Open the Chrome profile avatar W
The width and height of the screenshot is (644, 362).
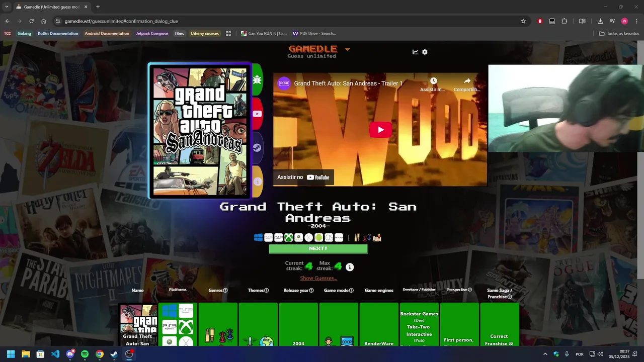[624, 21]
